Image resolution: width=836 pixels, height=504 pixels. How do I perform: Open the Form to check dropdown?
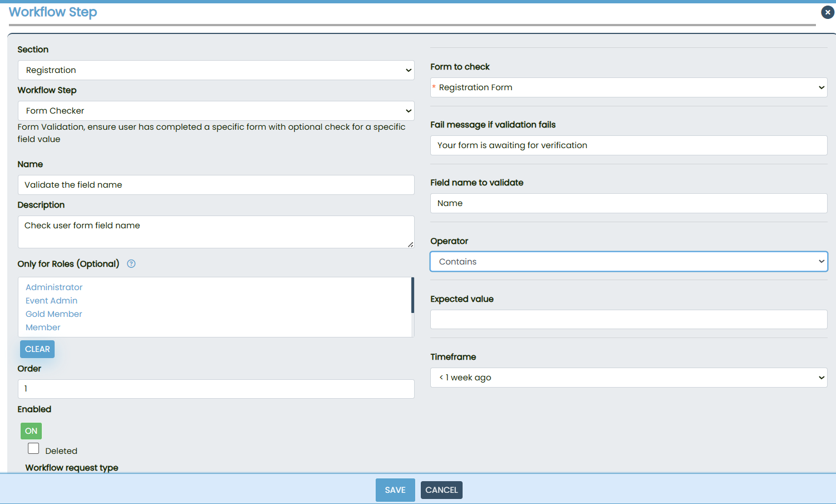628,87
